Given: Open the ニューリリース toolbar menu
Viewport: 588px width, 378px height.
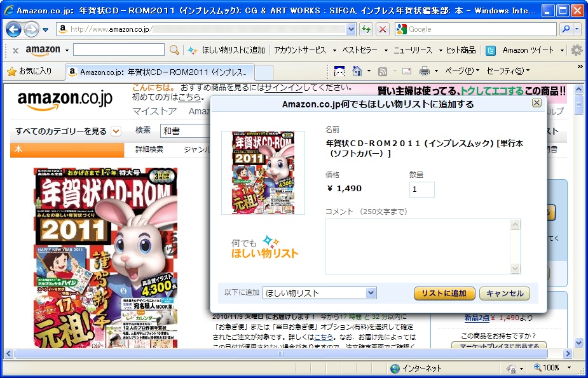Looking at the screenshot, I should point(418,50).
